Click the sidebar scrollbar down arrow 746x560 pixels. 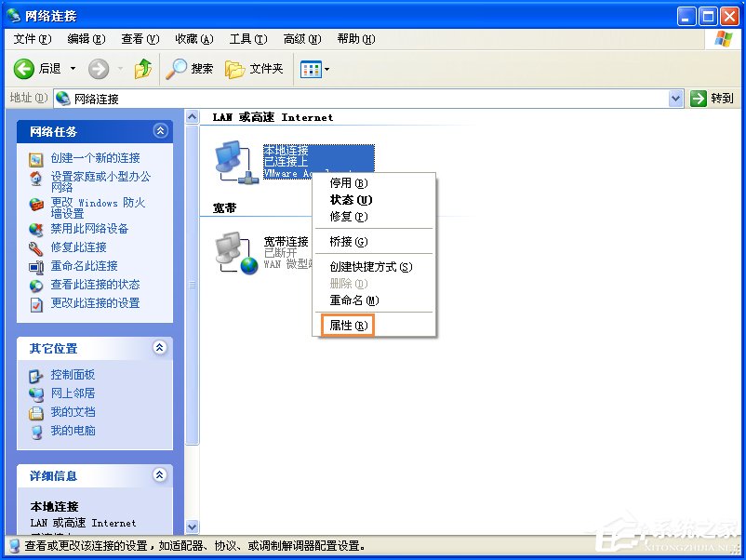pyautogui.click(x=192, y=527)
